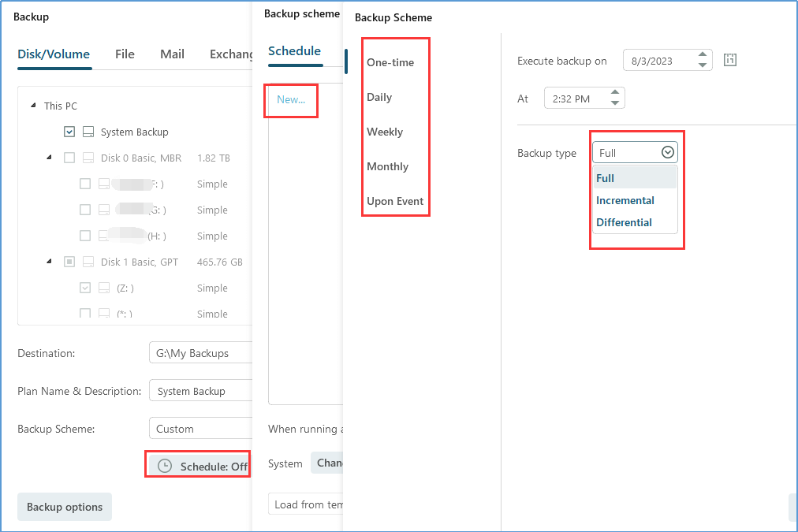Collapse the Disk 1 Basic, GPT node
This screenshot has width=798, height=532.
tap(49, 262)
